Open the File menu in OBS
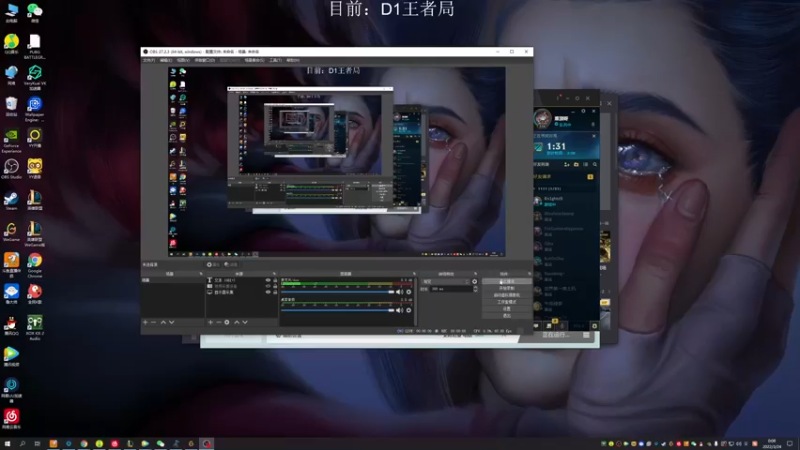Image resolution: width=800 pixels, height=450 pixels. [148, 60]
